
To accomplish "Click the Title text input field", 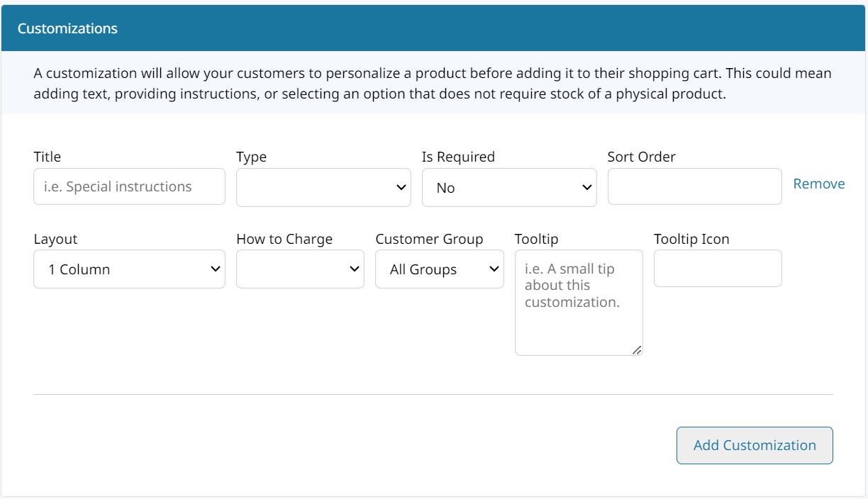I will point(129,187).
